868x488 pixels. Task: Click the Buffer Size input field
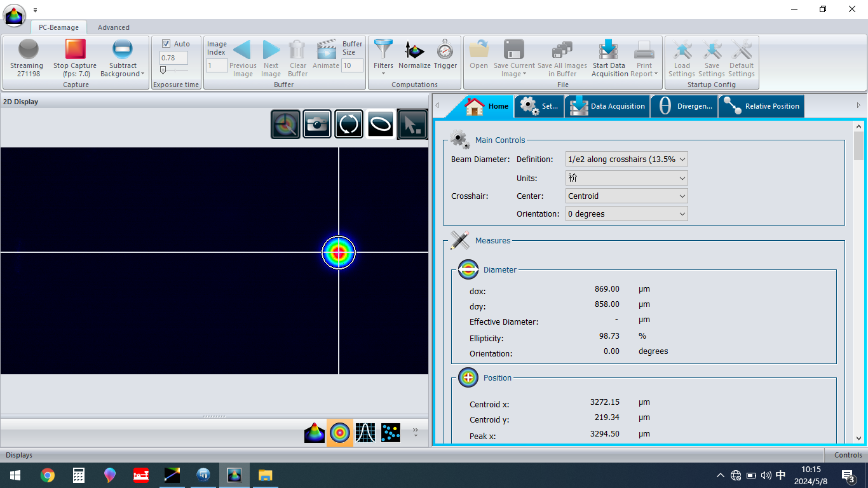point(353,65)
